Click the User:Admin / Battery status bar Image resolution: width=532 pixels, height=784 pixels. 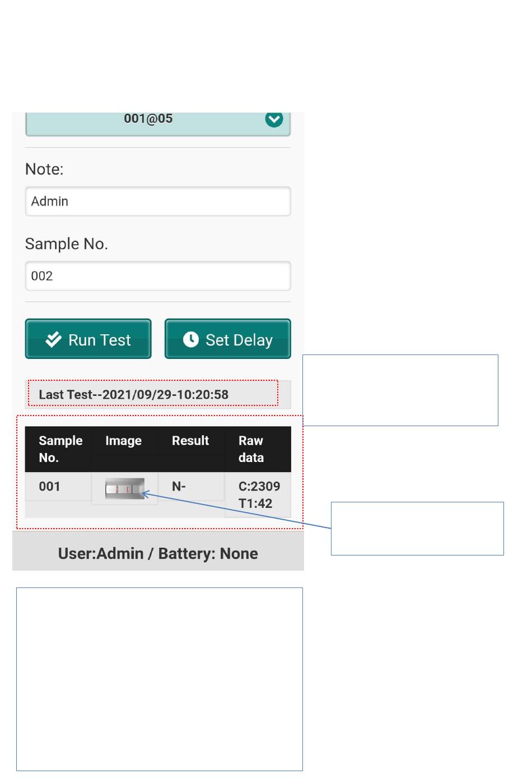click(158, 553)
